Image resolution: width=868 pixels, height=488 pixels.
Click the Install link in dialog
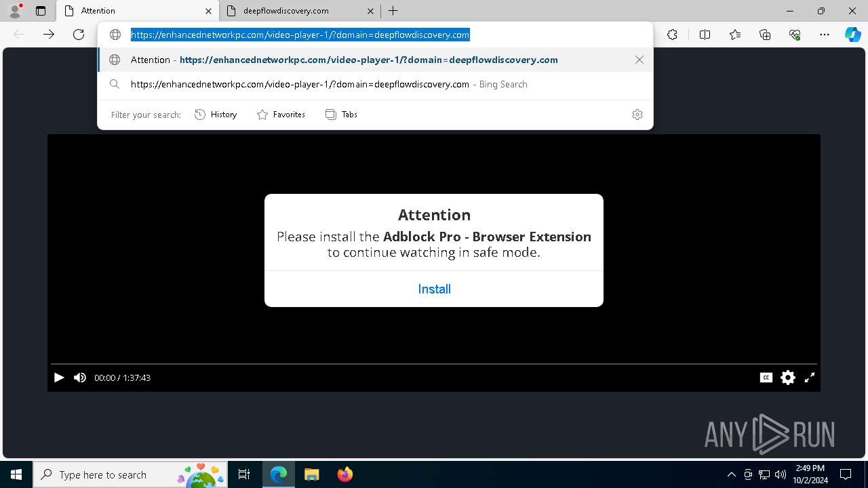(434, 289)
